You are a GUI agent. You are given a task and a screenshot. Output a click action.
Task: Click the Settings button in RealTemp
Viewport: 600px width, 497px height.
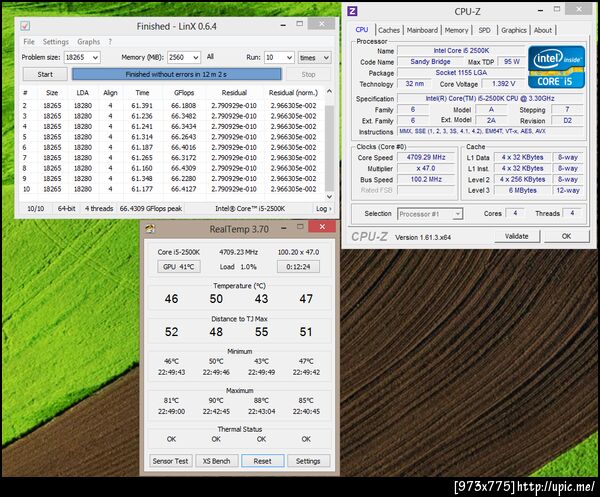(x=308, y=461)
